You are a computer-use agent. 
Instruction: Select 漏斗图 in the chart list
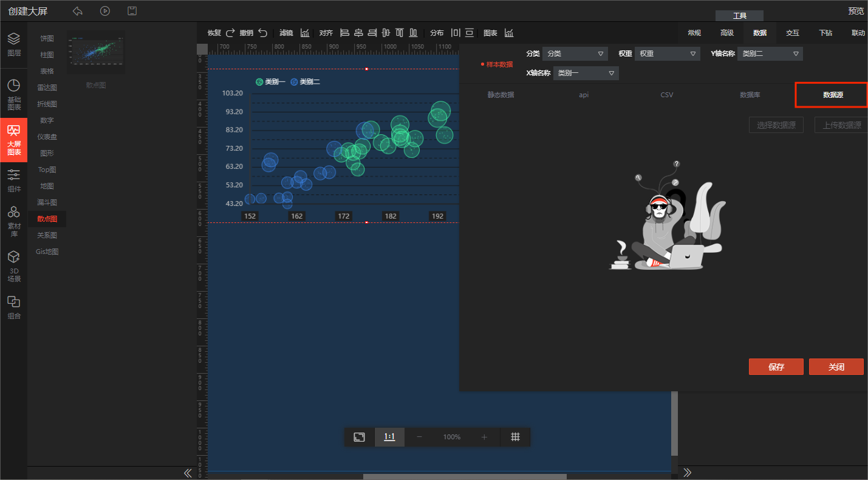click(x=47, y=202)
